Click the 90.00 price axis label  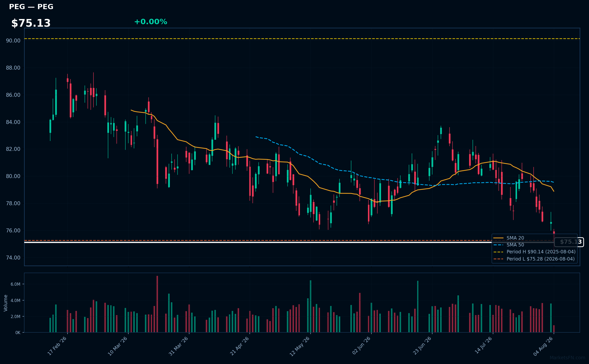click(13, 41)
